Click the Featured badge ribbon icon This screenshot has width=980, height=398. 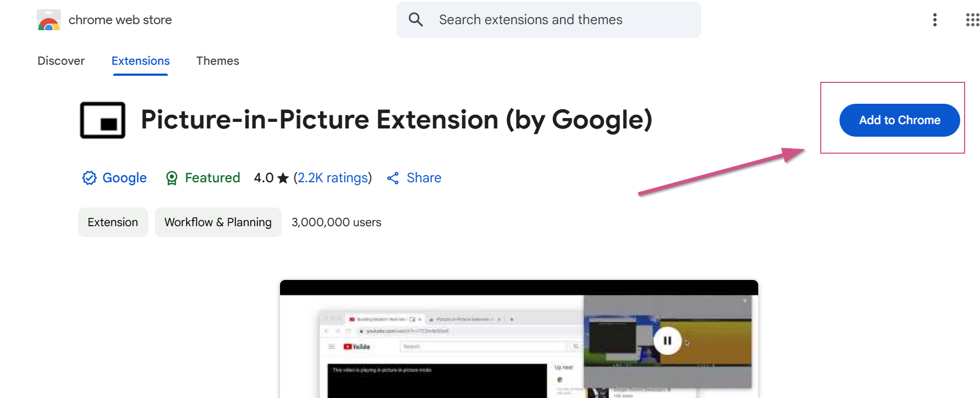pos(172,178)
